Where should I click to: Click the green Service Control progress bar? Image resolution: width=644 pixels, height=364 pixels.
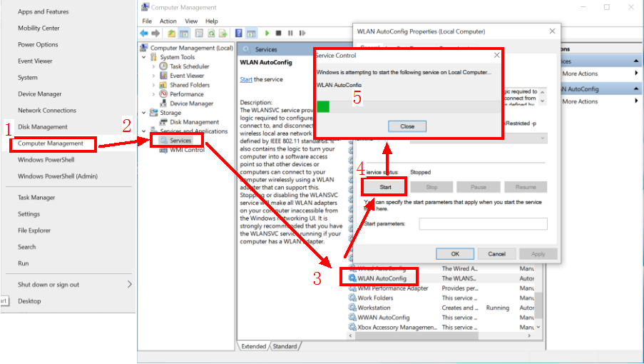click(323, 106)
